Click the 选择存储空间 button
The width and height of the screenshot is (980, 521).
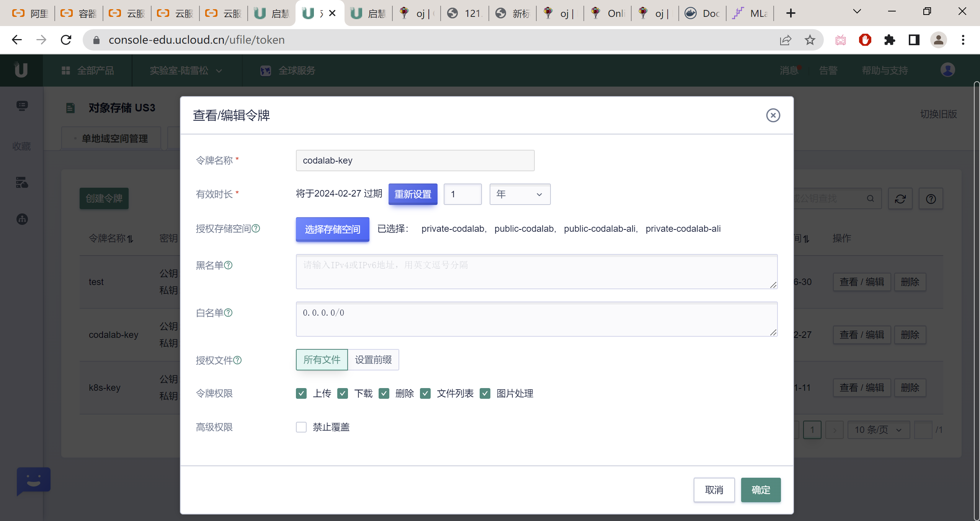[x=332, y=229]
